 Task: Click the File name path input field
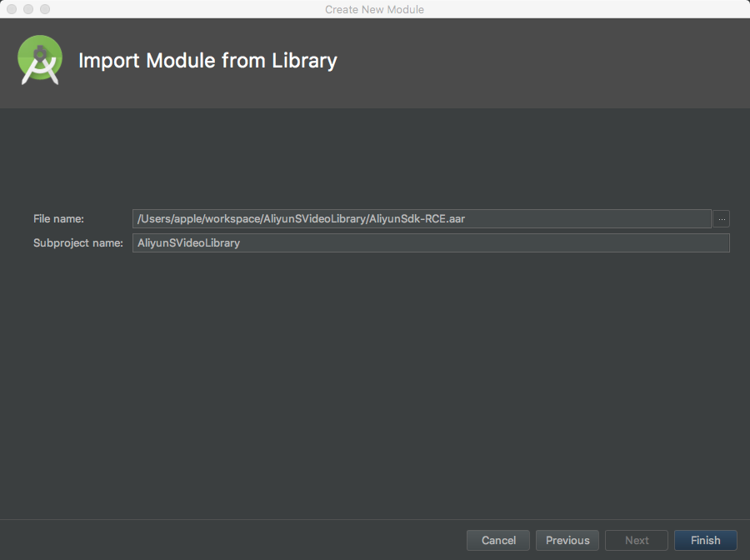coord(422,218)
